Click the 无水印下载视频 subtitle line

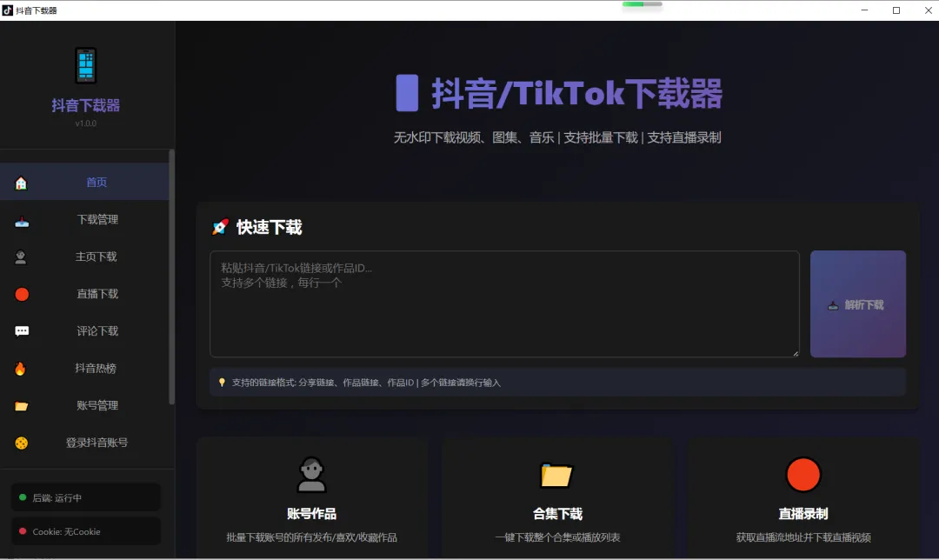(557, 137)
